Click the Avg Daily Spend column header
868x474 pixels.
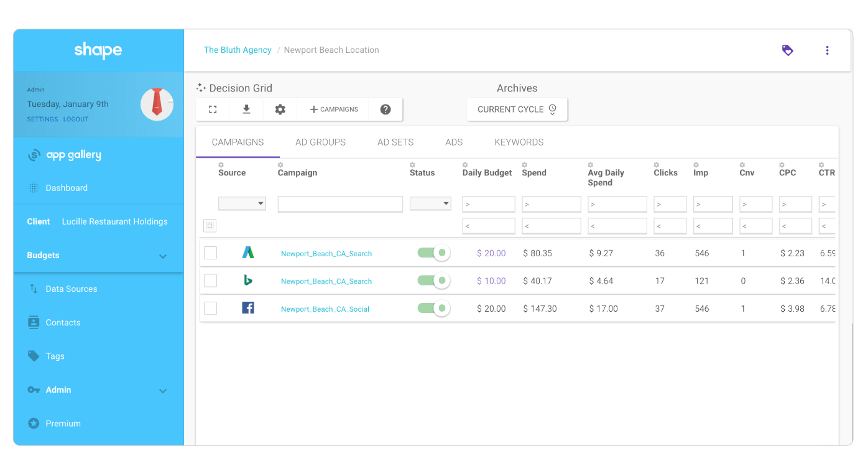click(606, 177)
